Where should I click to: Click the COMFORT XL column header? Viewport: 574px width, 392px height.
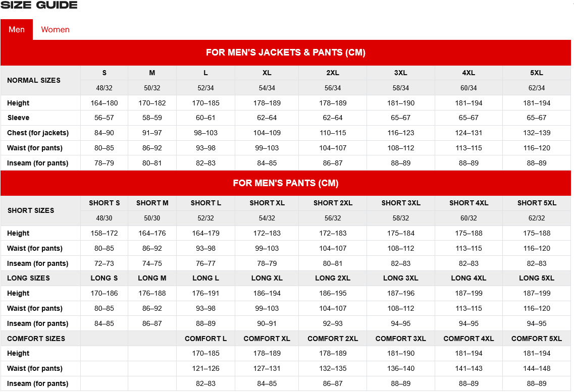(x=267, y=339)
